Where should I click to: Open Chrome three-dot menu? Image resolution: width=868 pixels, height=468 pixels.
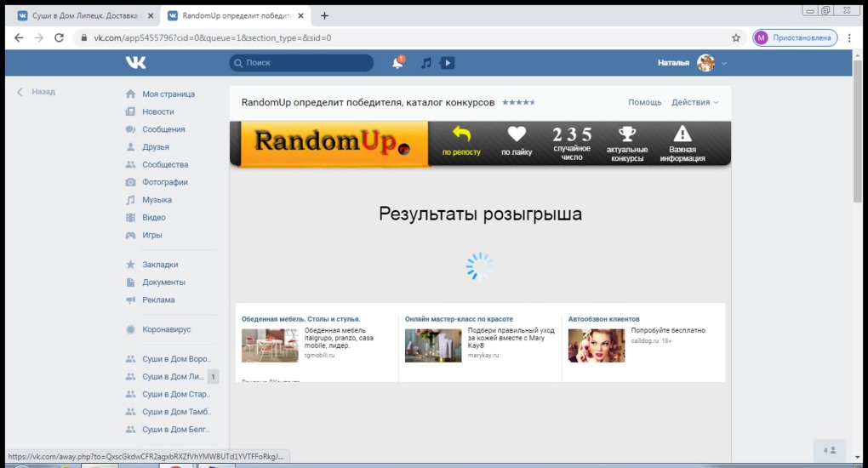point(849,37)
